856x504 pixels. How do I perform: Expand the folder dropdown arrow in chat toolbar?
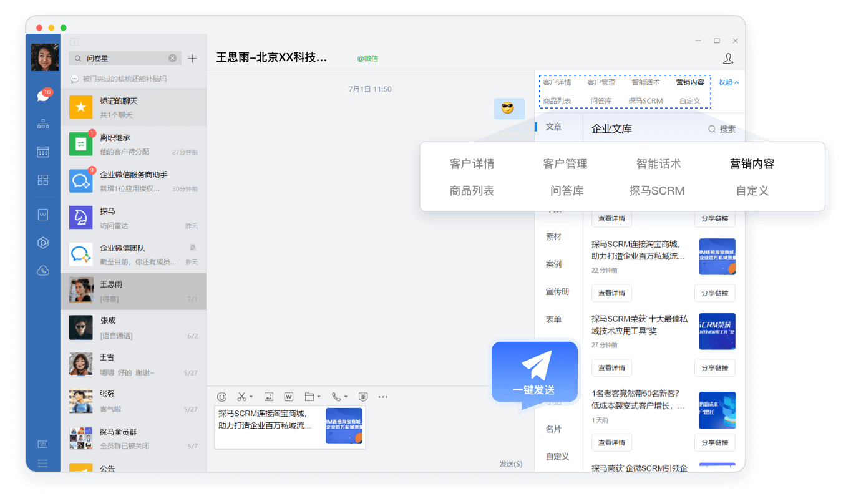coord(319,397)
